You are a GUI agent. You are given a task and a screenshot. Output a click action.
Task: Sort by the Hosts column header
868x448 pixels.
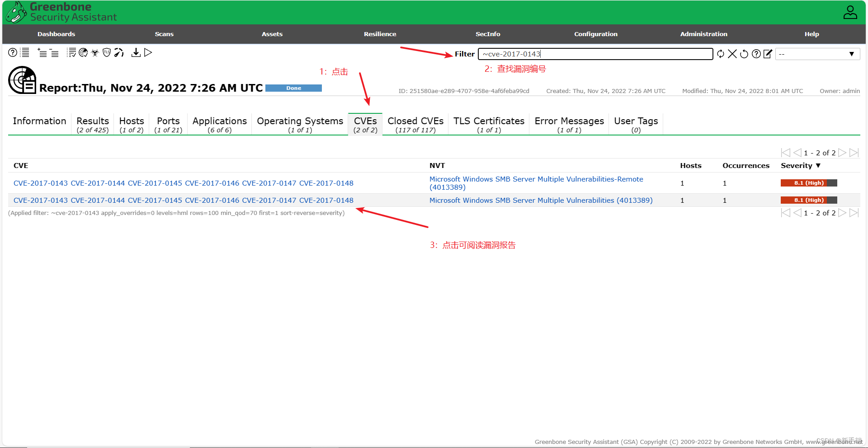(x=691, y=165)
